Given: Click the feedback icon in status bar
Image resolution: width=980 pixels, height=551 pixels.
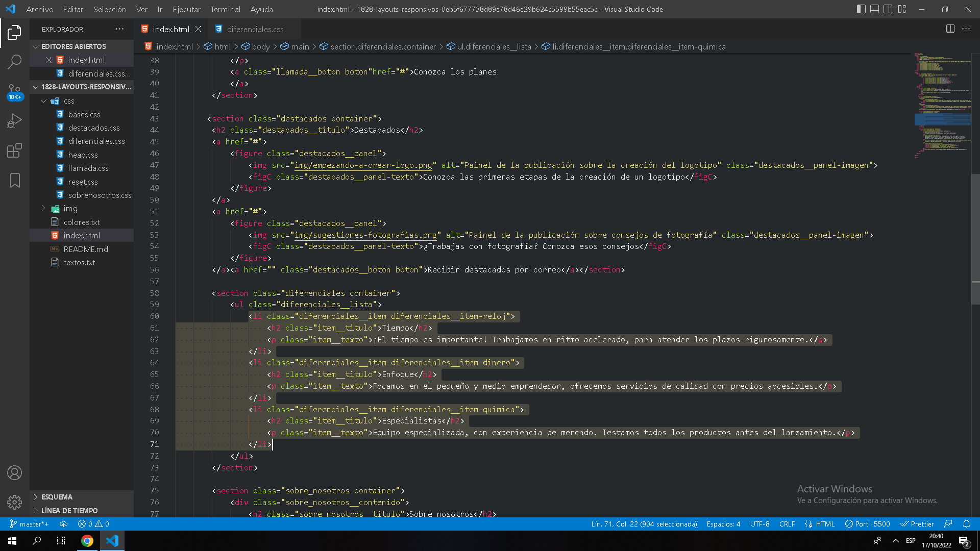Looking at the screenshot, I should (948, 524).
